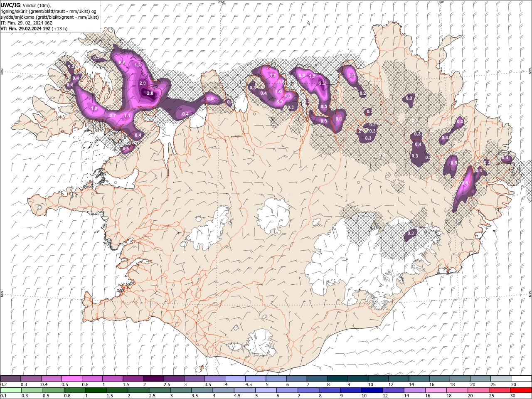
Task: Click the 0.7 value label in the northwest
Action: 112,116
